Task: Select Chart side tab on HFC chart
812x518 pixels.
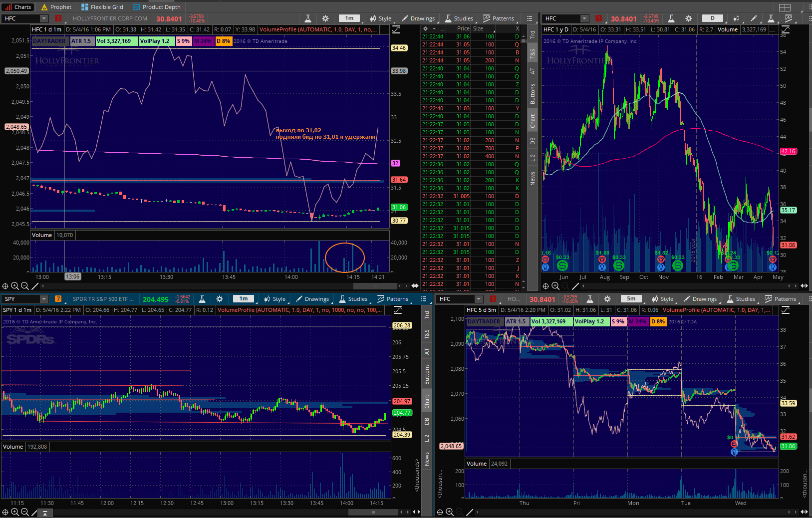Action: (533, 120)
